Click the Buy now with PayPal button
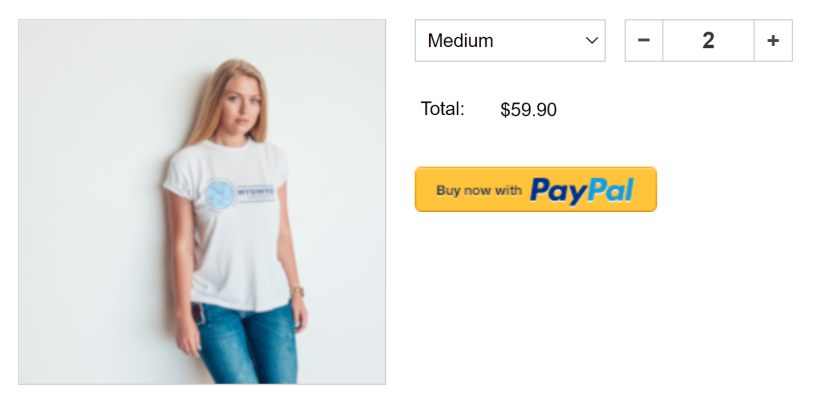The image size is (814, 403). point(536,189)
